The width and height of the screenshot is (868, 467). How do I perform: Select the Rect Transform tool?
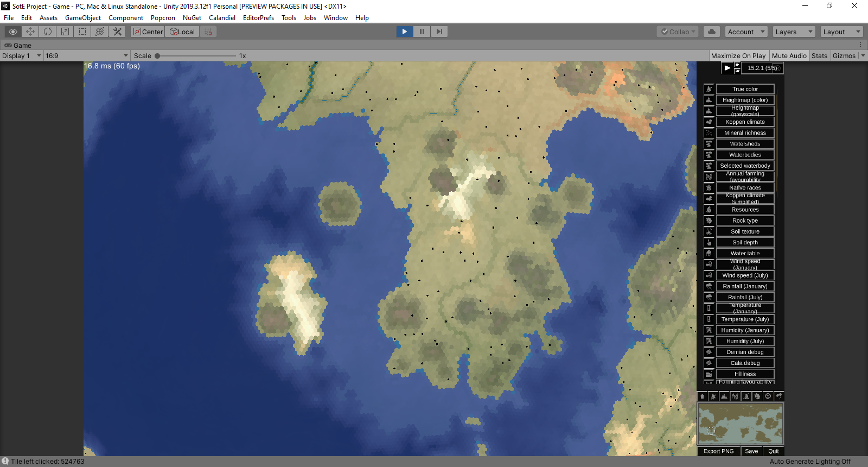pos(82,31)
